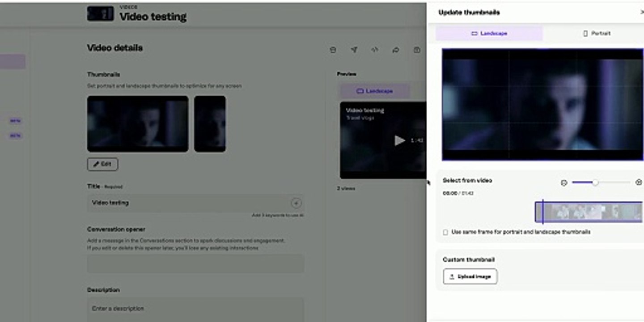Click the zoom out icon beside slider
644x322 pixels.
[x=564, y=182]
